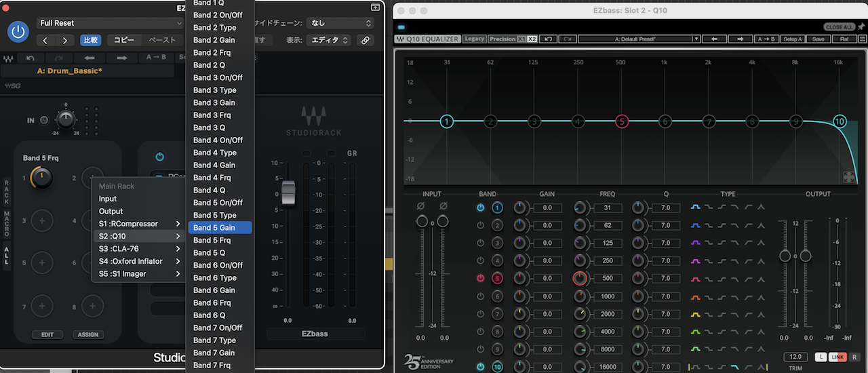
Task: Choose Band 4 Q from parameter list
Action: [220, 190]
